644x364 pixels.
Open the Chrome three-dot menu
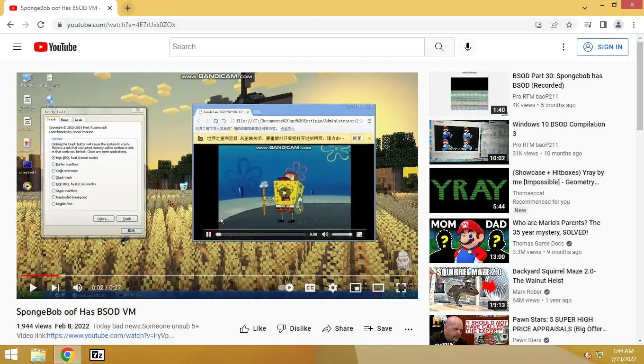(634, 25)
